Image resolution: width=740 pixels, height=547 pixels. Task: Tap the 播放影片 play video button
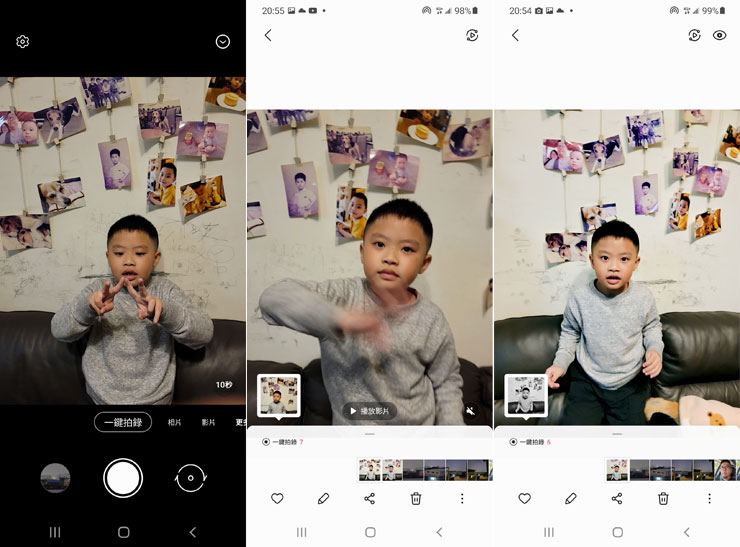pos(369,411)
